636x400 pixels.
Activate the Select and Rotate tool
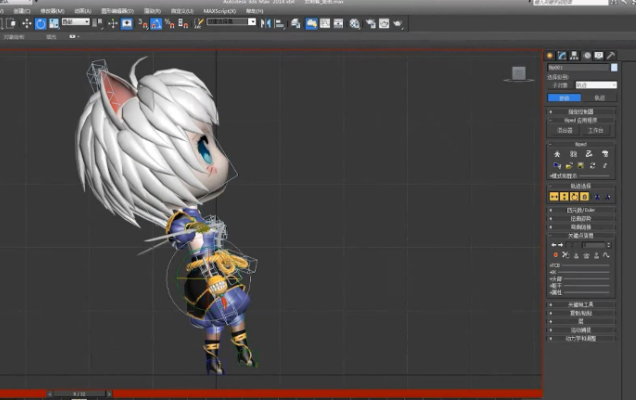pyautogui.click(x=41, y=23)
